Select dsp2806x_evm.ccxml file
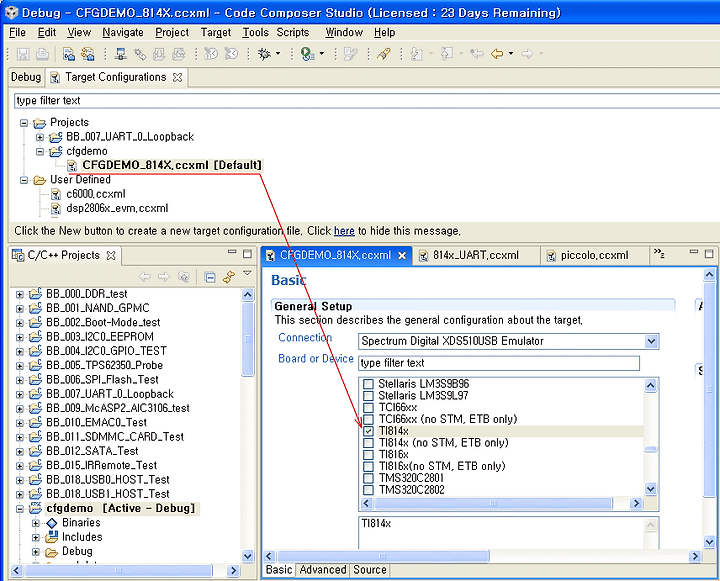 (117, 209)
